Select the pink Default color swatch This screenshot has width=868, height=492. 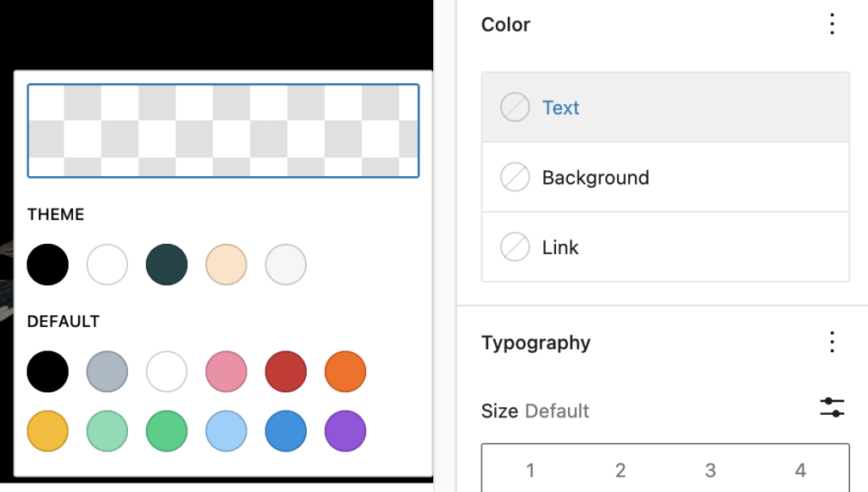pyautogui.click(x=225, y=371)
